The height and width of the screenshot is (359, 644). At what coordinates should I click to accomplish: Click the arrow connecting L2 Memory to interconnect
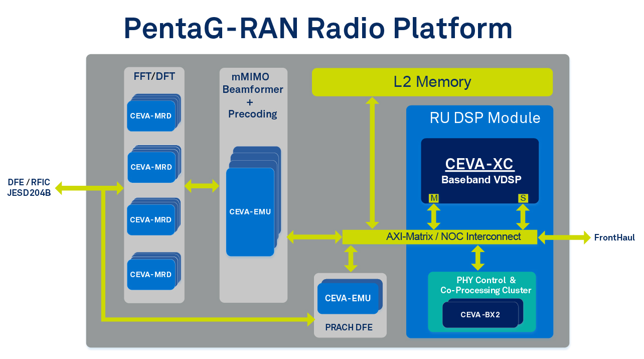coord(372,163)
